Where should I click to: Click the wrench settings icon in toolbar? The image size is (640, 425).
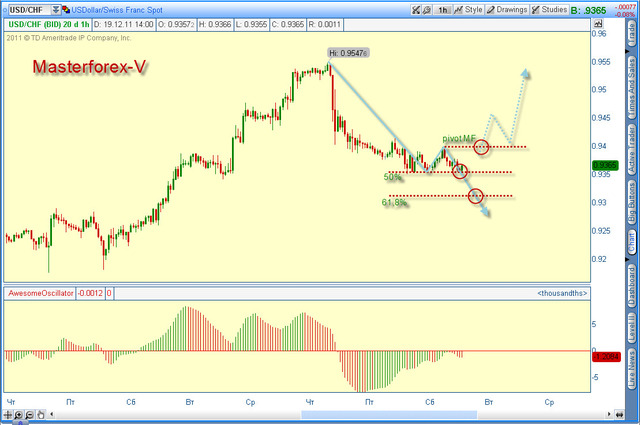[x=427, y=10]
